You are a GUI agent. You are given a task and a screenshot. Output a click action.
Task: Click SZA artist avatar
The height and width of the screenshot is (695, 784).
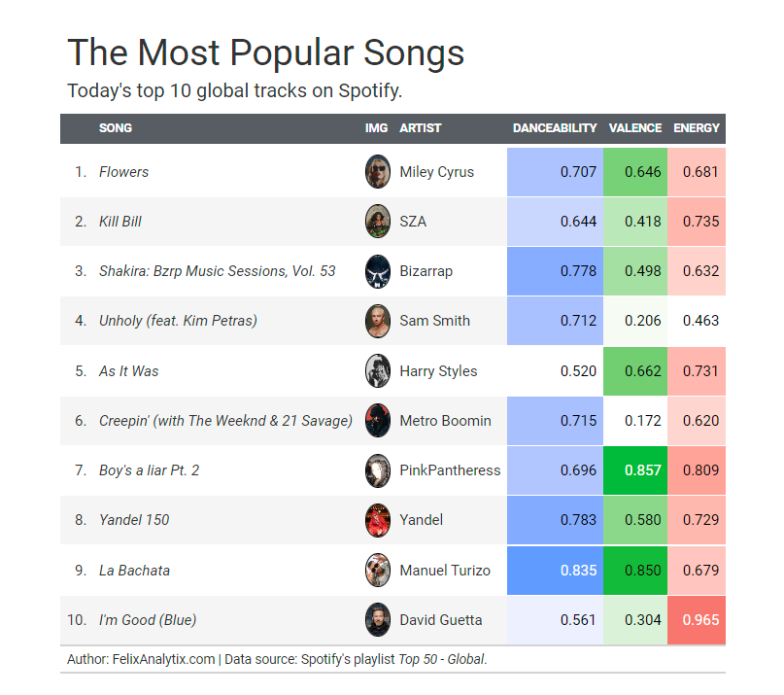(x=377, y=222)
